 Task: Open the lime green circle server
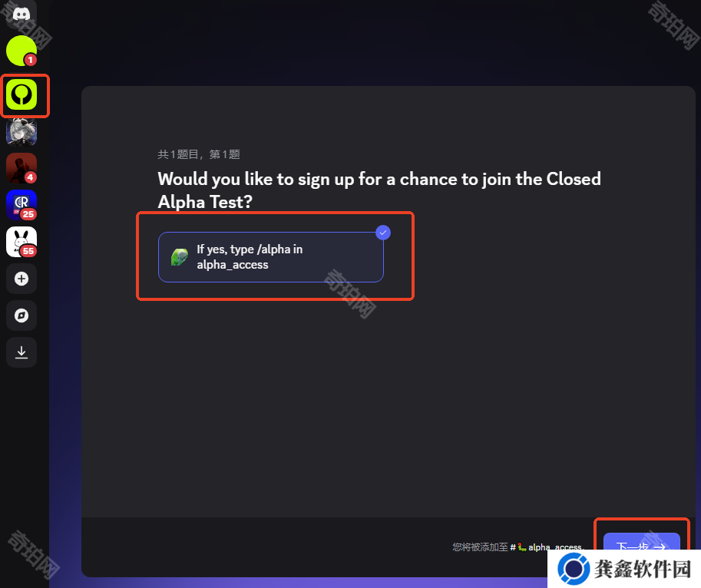(21, 51)
